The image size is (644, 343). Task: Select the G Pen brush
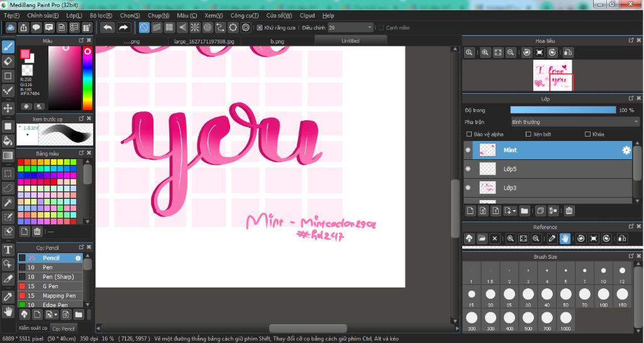50,286
